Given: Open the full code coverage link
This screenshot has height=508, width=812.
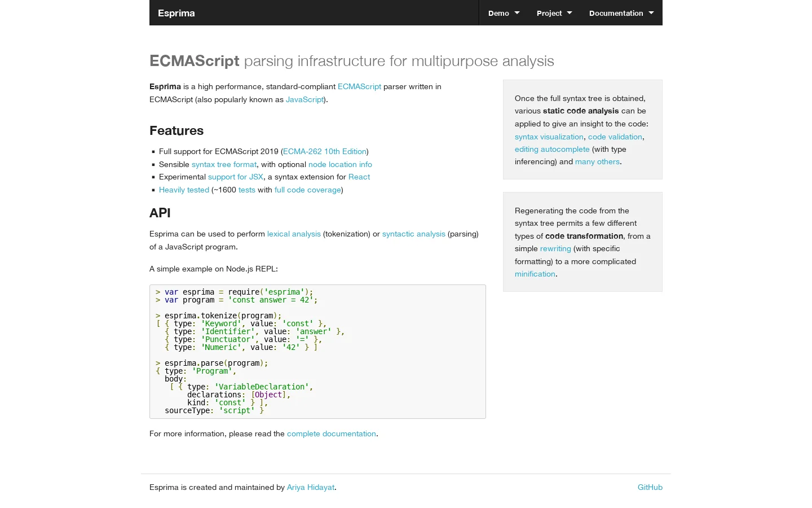Looking at the screenshot, I should click(x=308, y=190).
